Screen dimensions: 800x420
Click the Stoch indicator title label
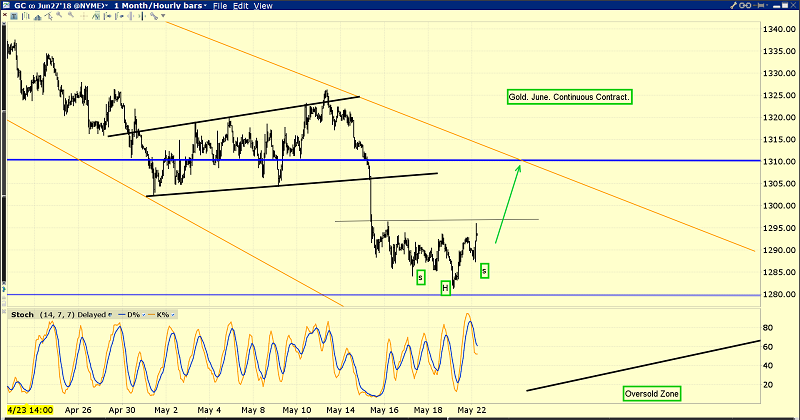20,315
